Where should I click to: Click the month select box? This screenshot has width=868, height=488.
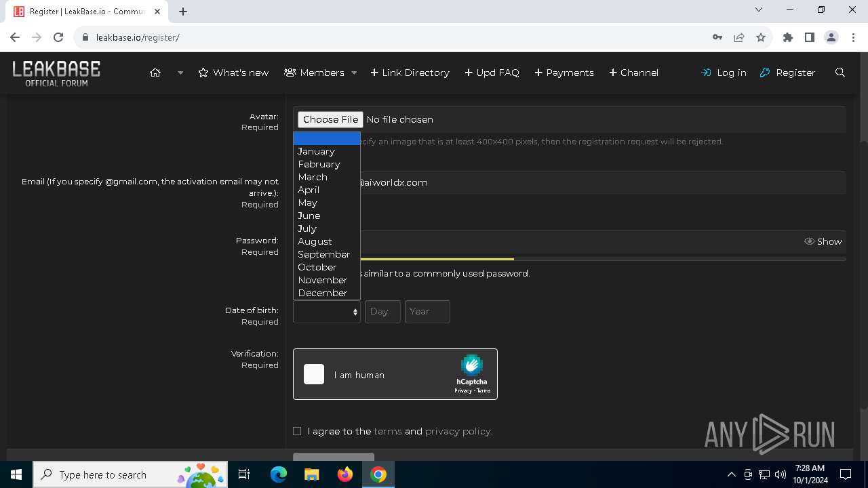tap(326, 312)
